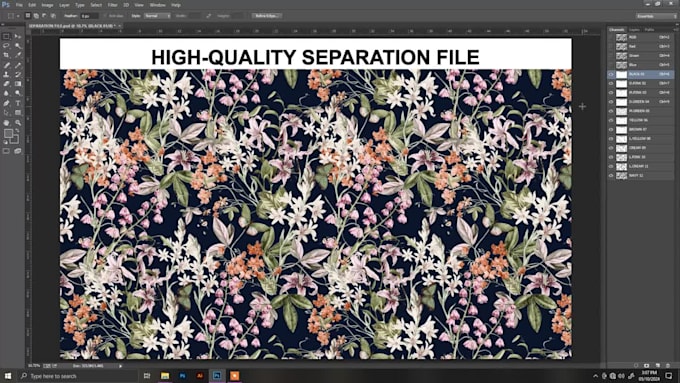Viewport: 680px width, 383px height.
Task: Click the Feather value input field
Action: (x=89, y=16)
